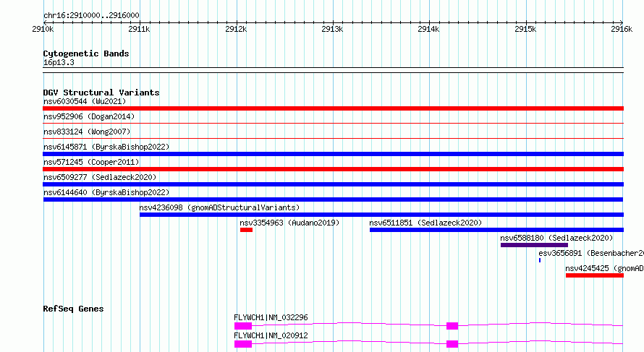This screenshot has height=352, width=644.
Task: Select the thin red line under nsv952906 (Dogan2014)
Action: [x=333, y=123]
